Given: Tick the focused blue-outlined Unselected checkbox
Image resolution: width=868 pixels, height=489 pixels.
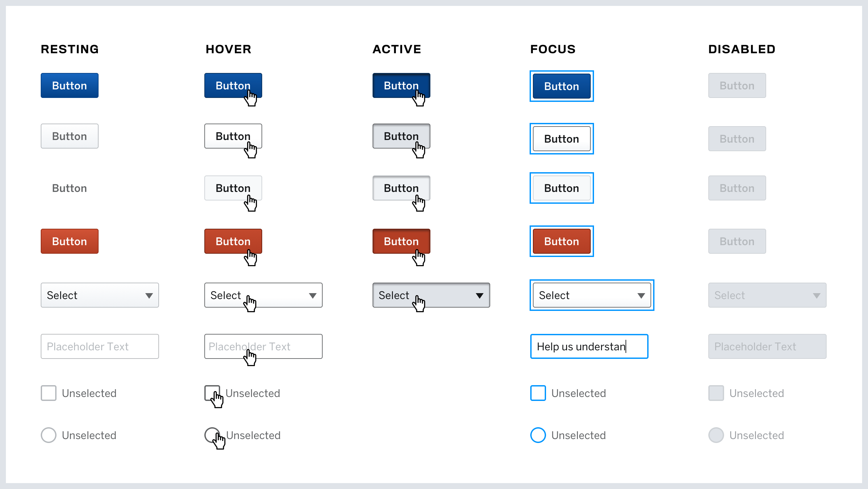Looking at the screenshot, I should (x=538, y=393).
